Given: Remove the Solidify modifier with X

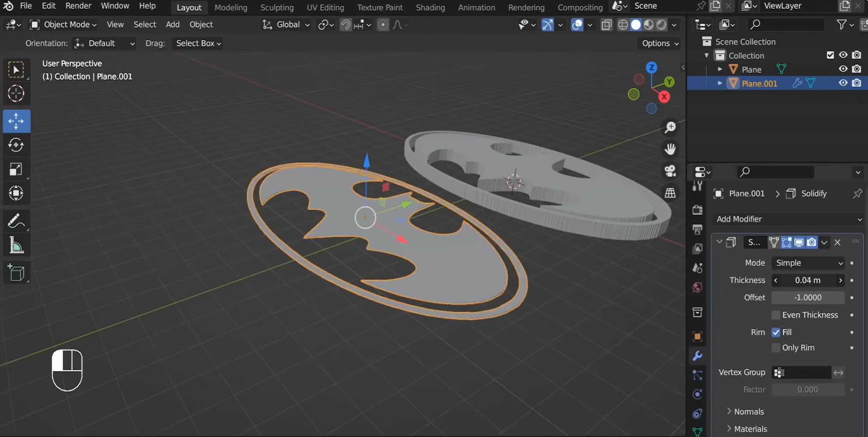Looking at the screenshot, I should tap(837, 242).
